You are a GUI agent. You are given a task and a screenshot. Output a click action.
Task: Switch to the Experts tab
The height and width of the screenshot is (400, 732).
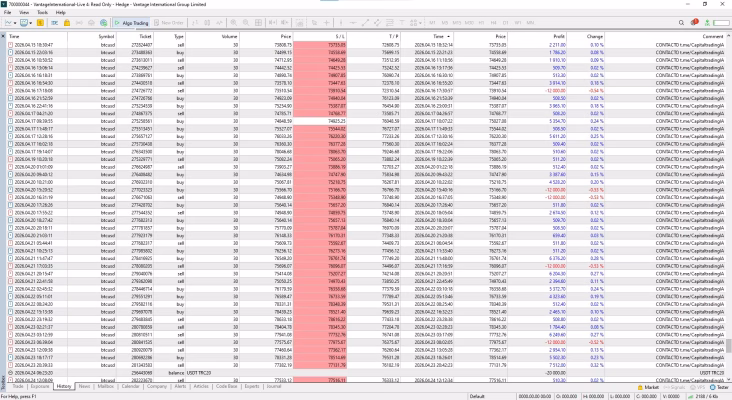click(x=252, y=386)
